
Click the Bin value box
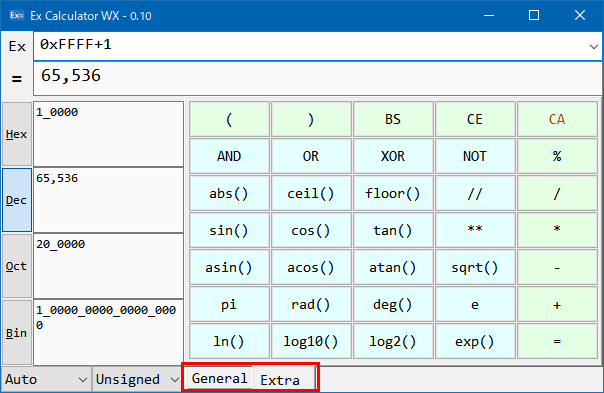[x=108, y=333]
